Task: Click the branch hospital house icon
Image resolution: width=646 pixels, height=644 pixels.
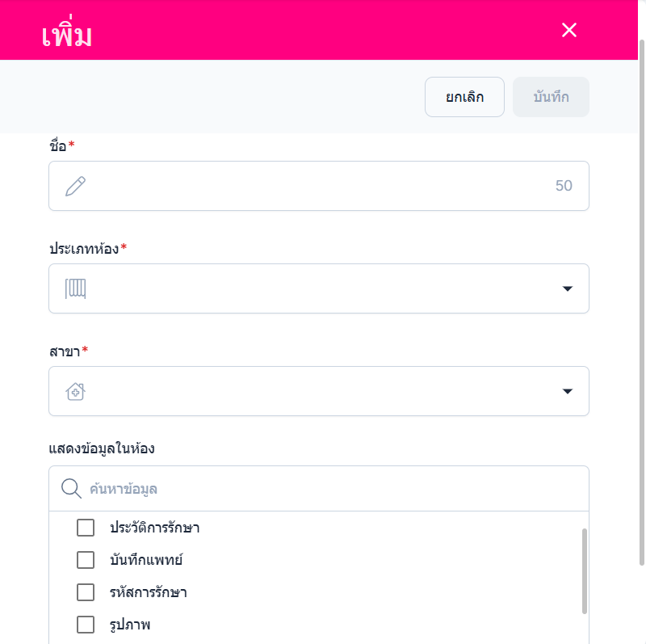Action: click(75, 392)
